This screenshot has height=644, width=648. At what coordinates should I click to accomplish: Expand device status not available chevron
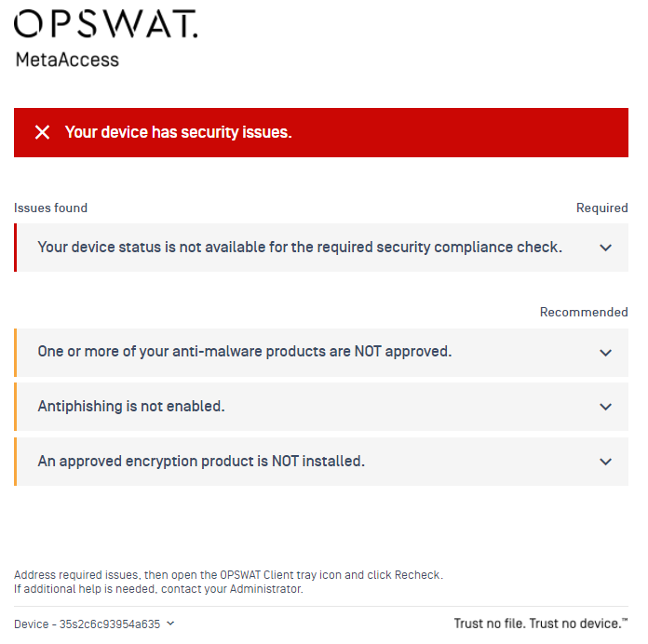[x=605, y=248]
